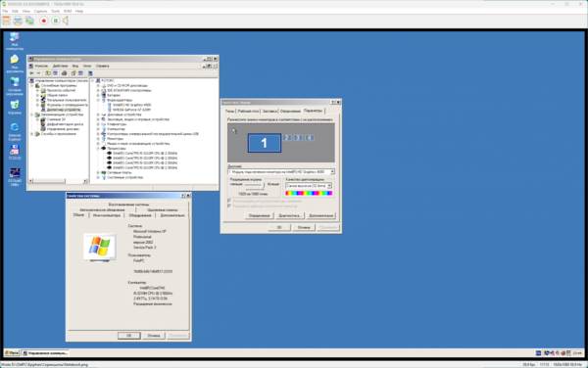Toggle the use as primary device checkbox

[229, 201]
